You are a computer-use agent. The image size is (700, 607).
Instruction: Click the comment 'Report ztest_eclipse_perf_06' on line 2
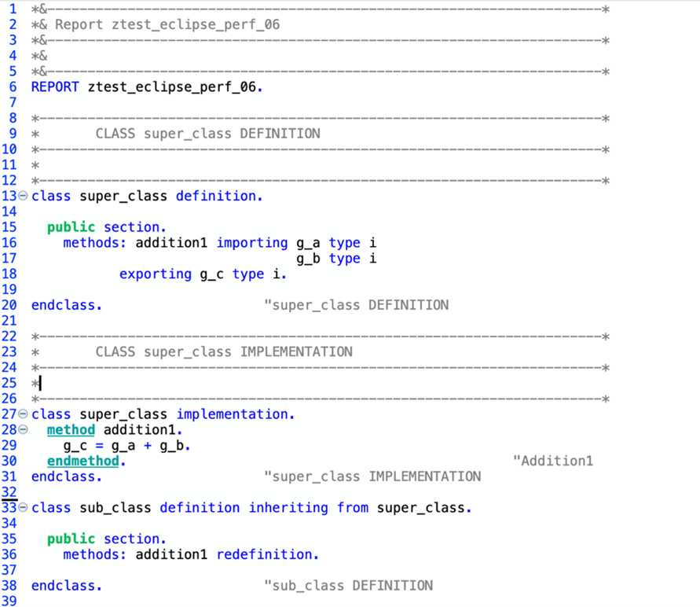(167, 24)
